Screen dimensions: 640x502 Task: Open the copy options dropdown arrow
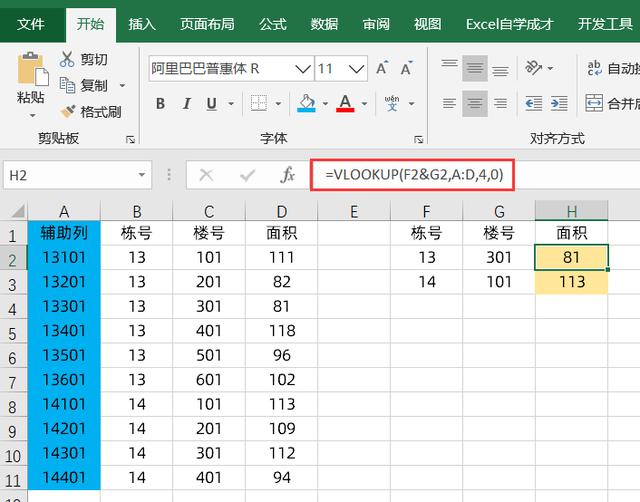(x=122, y=86)
